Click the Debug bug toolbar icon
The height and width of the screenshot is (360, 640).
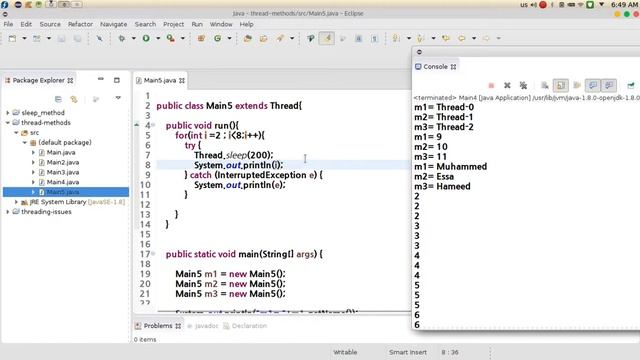122,38
